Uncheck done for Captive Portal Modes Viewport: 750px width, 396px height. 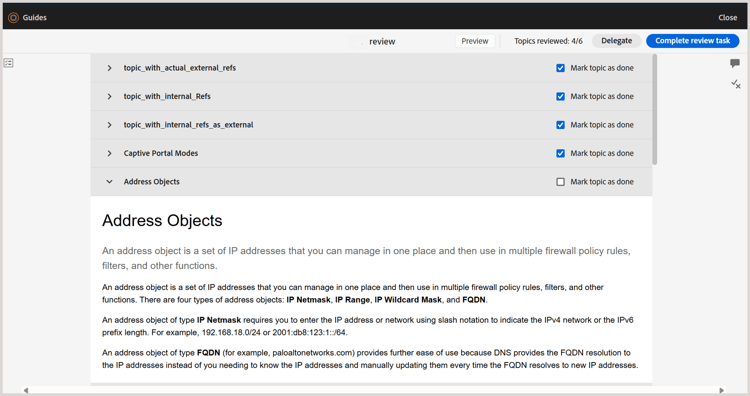[x=561, y=154]
